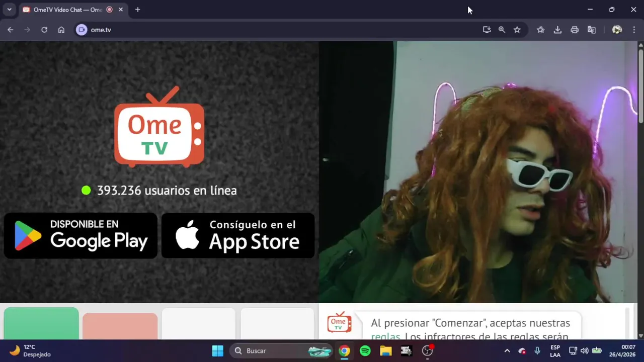Image resolution: width=644 pixels, height=362 pixels.
Task: Open the network tray icon
Action: pos(573,350)
